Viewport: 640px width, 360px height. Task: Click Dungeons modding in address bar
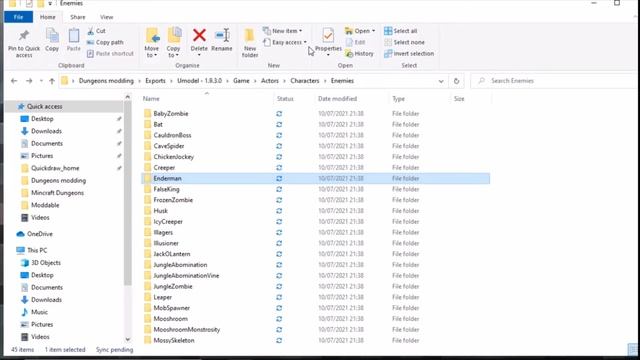[106, 81]
